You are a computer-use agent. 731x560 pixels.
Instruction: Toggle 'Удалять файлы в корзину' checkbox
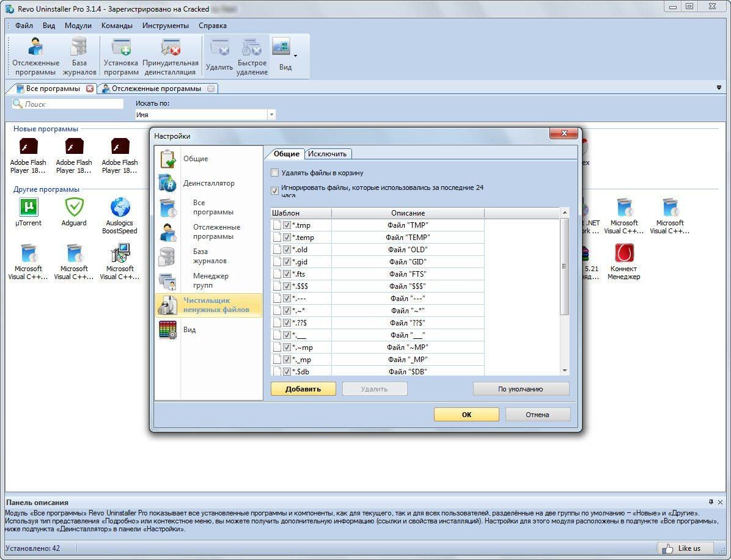(274, 173)
